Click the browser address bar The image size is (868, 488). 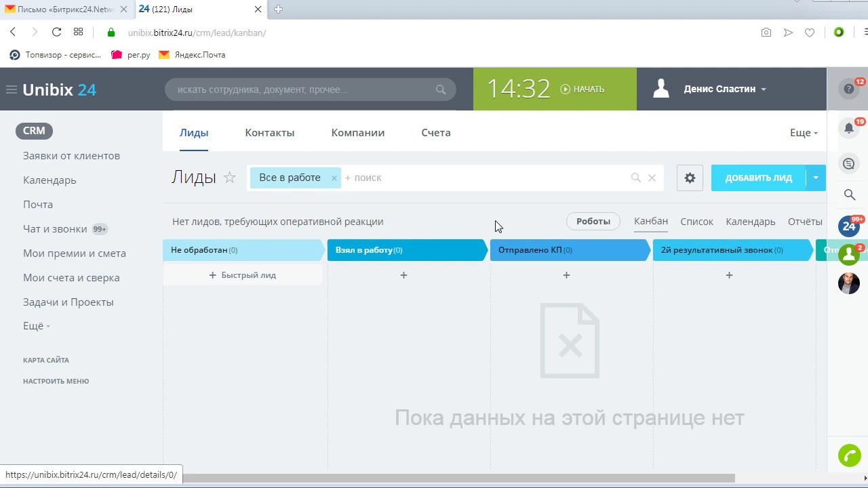point(434,33)
